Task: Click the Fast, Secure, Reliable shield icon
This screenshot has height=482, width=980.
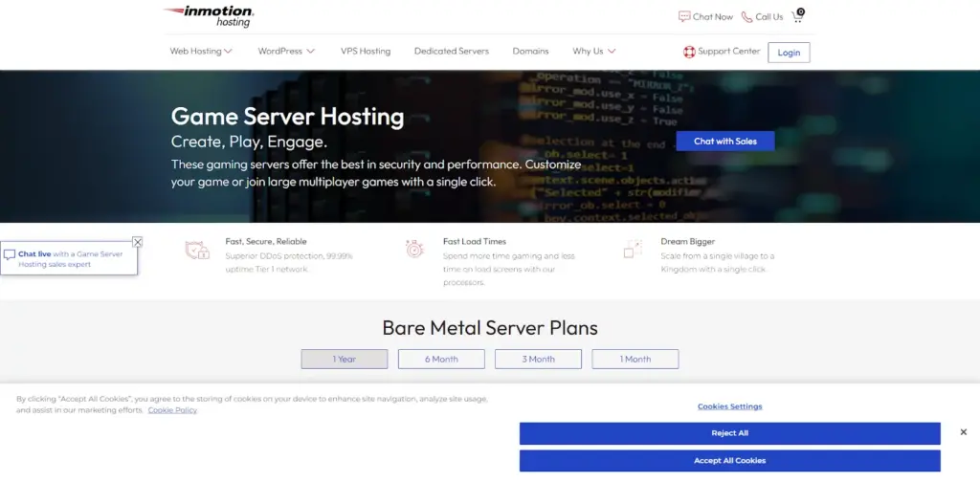Action: pyautogui.click(x=197, y=251)
